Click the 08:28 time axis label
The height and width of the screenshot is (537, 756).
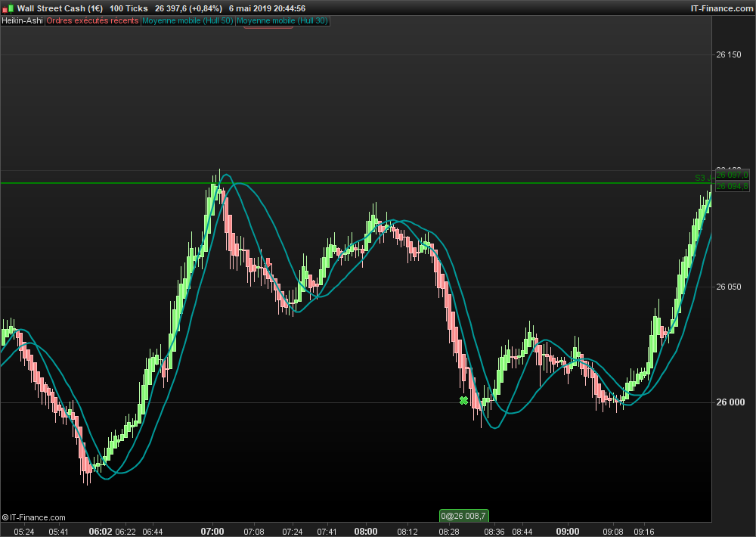pos(448,532)
